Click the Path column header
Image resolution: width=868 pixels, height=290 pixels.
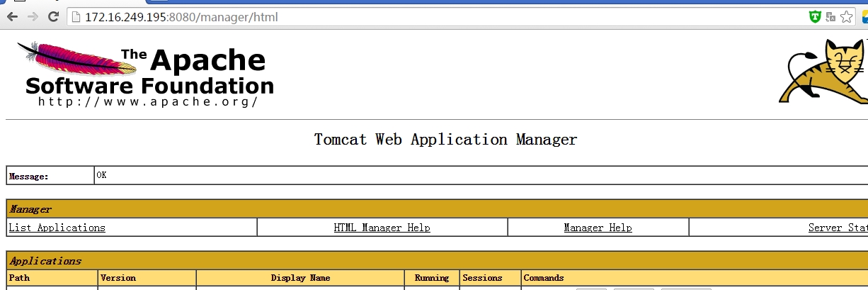[x=52, y=278]
